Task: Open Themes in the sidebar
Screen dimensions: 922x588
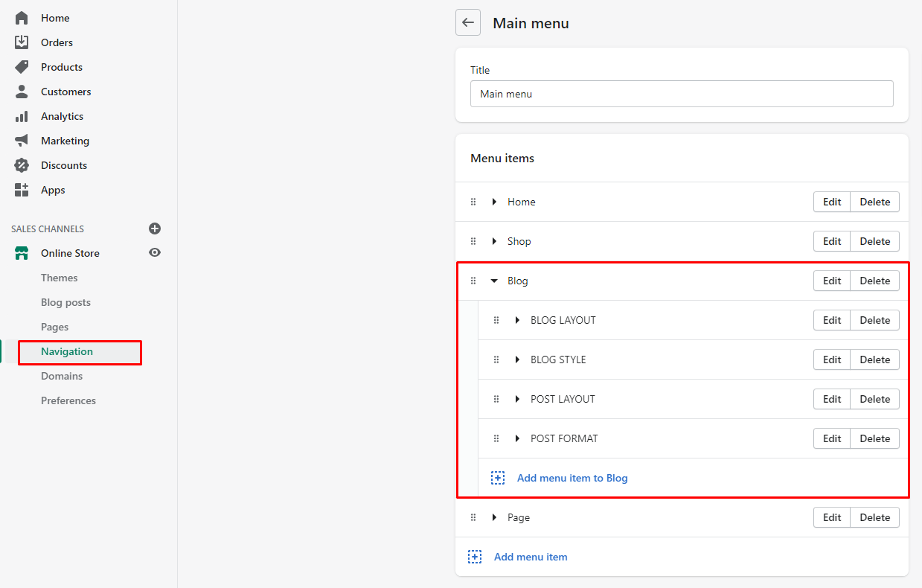Action: (x=60, y=278)
